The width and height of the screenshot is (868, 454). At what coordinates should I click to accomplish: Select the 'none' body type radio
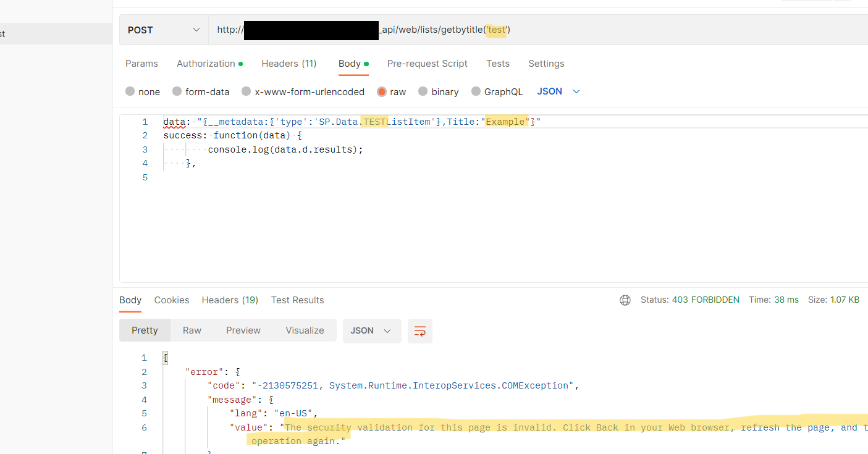(x=130, y=91)
